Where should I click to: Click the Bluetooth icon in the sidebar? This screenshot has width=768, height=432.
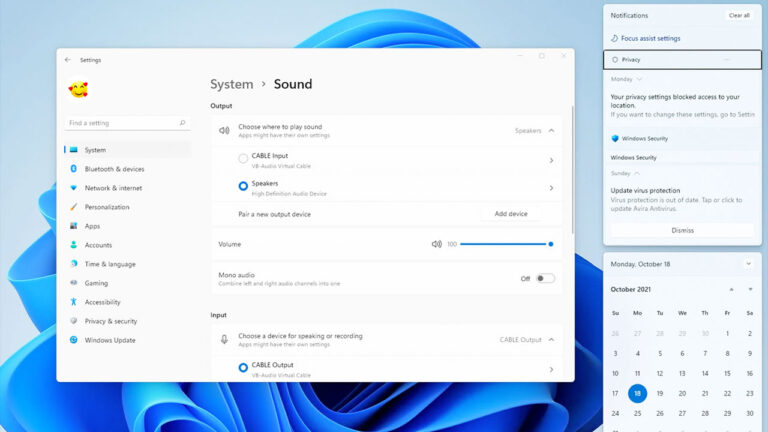pos(73,168)
